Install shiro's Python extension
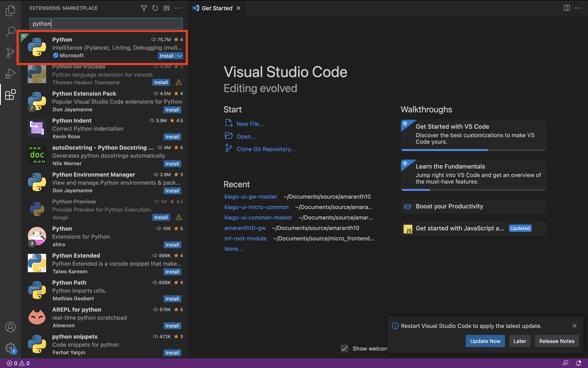Screen dimensions: 588x368 coord(172,245)
